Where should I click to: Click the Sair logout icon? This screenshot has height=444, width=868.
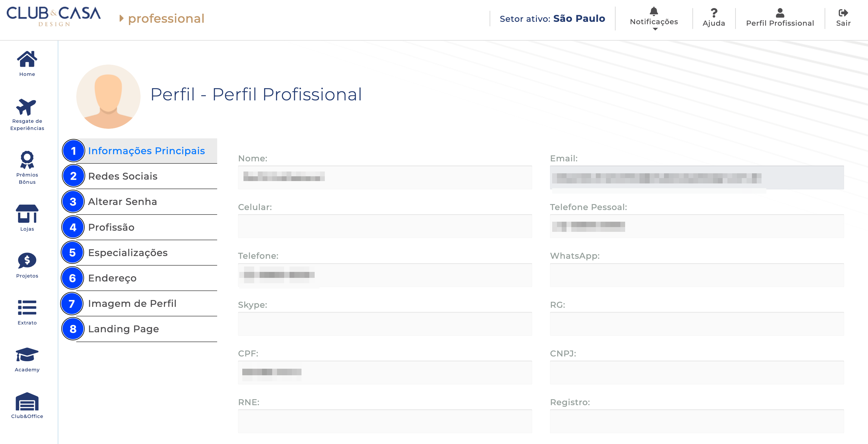click(843, 13)
